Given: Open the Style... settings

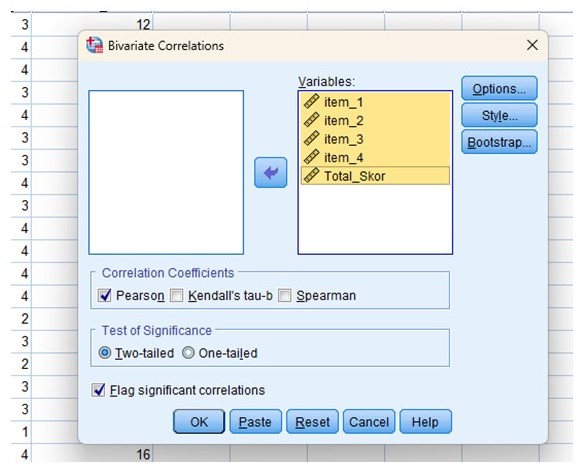Looking at the screenshot, I should click(x=499, y=115).
